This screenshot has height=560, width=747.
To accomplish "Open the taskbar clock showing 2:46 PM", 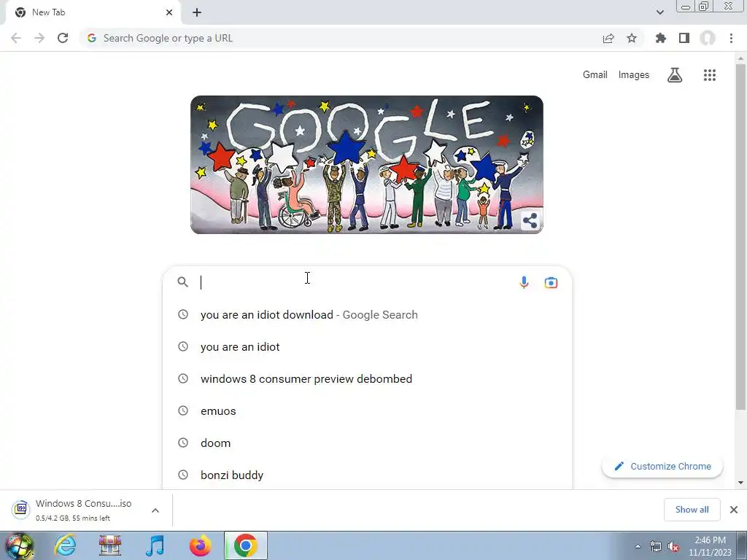I will [x=710, y=546].
